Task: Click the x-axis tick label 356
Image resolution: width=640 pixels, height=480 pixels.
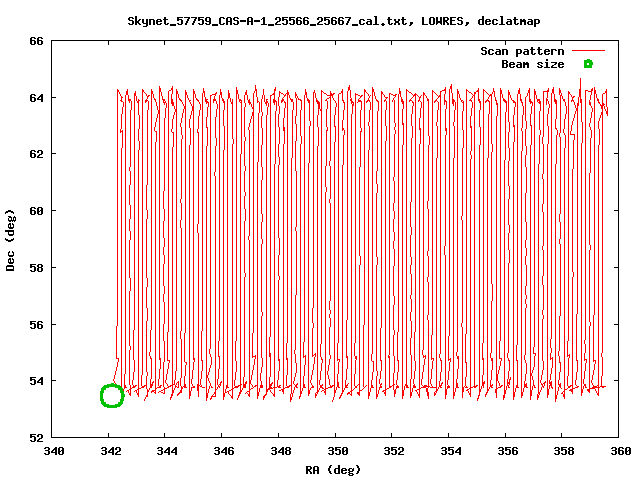Action: point(507,451)
